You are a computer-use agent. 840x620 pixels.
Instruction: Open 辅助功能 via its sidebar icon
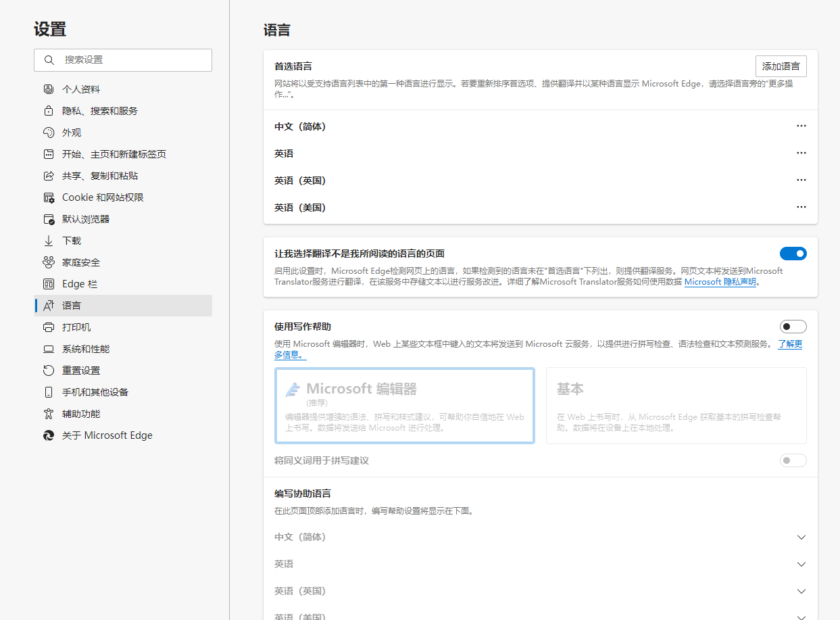click(x=48, y=413)
